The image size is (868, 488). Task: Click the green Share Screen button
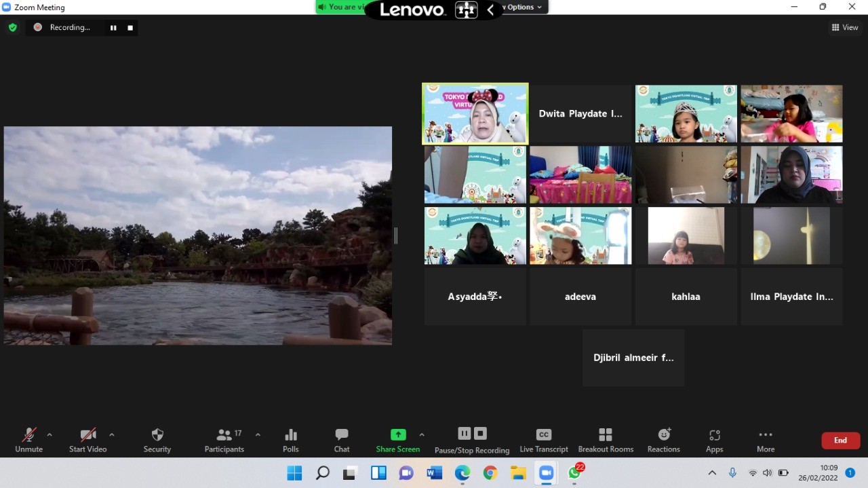[398, 440]
